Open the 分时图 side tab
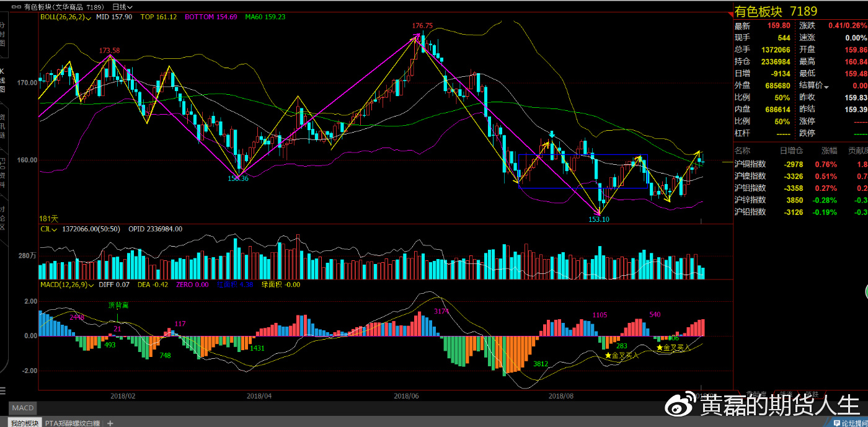This screenshot has height=427, width=868. point(2,35)
